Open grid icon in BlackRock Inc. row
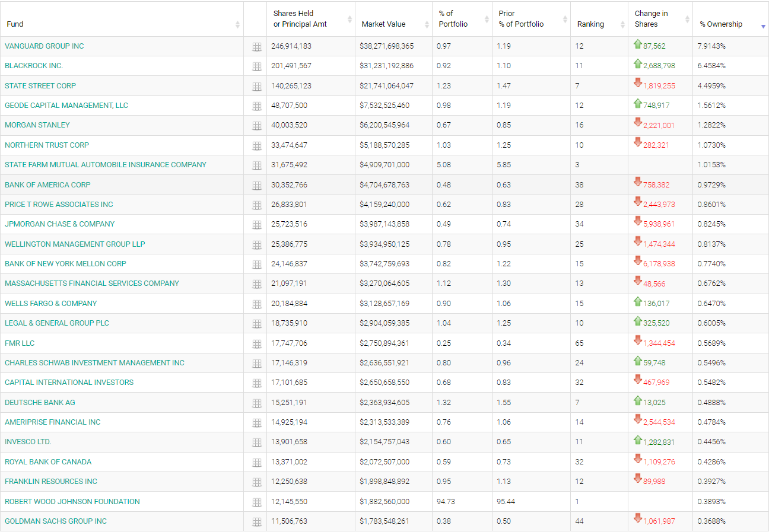 [257, 66]
